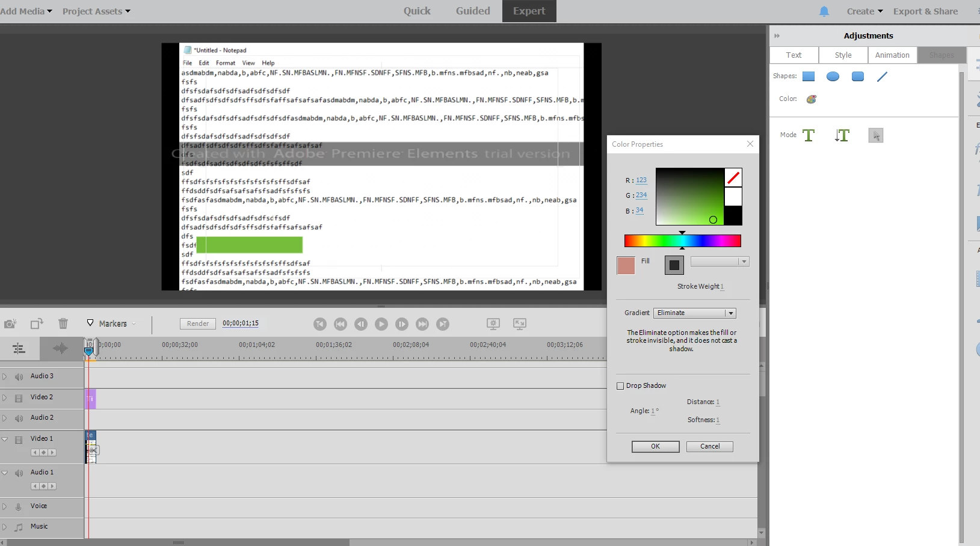
Task: Click the rewind playback button
Action: (341, 324)
